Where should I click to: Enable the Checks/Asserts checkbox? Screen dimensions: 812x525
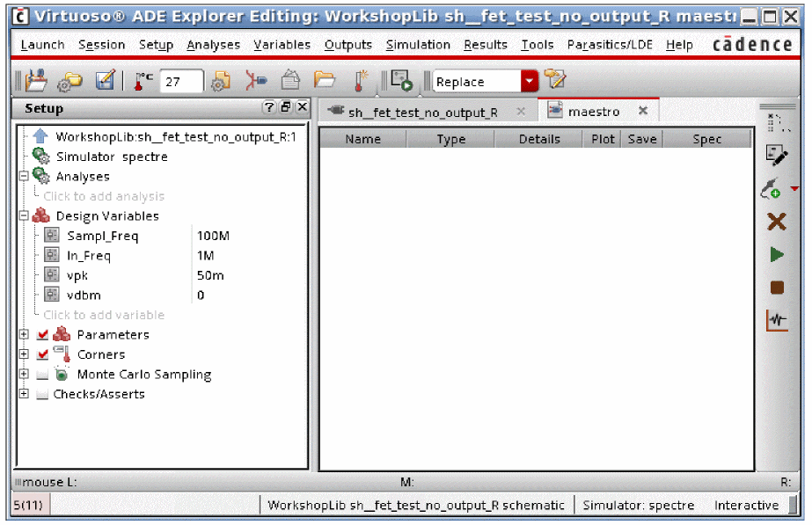click(43, 395)
